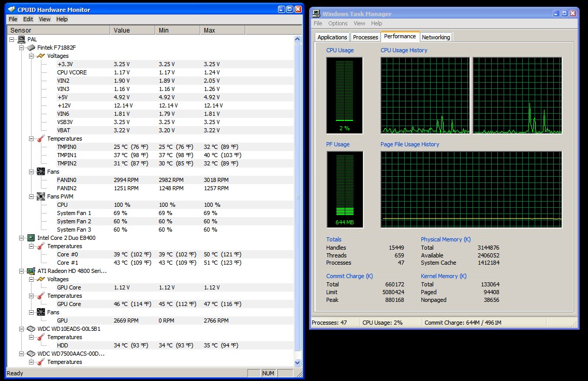Click the vertical scrollbar thumb in Hardware Monitor
Screen dimensions: 588x381
[x=298, y=197]
